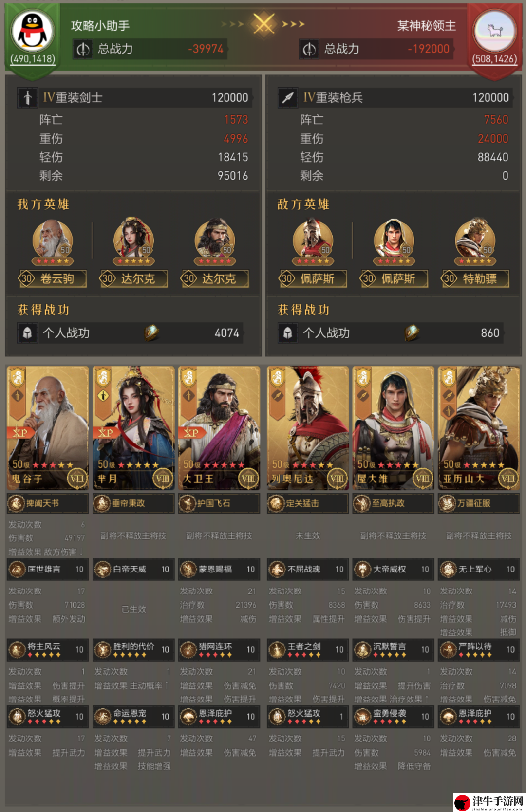
Task: Select the 特勒骠 mount label
Action: (475, 278)
